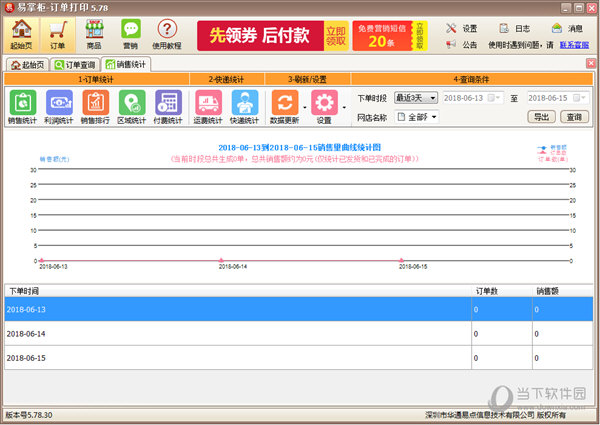Open the 公告 announcement icon
This screenshot has width=600, height=425.
pyautogui.click(x=461, y=45)
